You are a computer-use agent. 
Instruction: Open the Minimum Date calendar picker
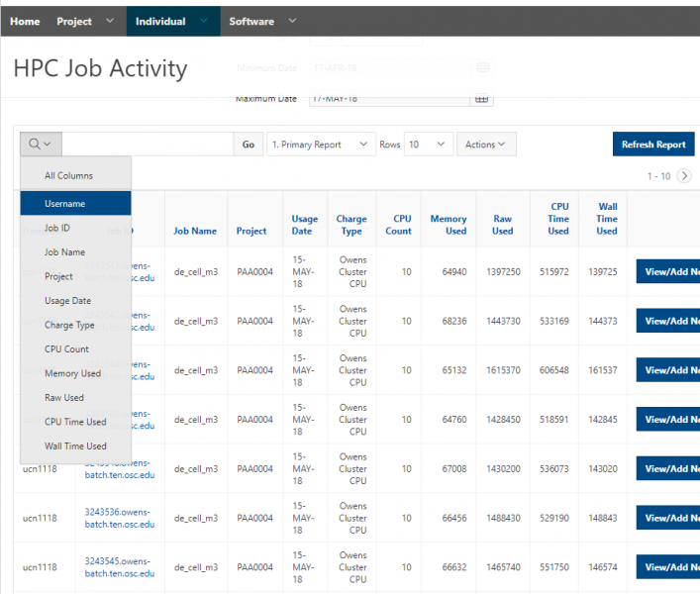pyautogui.click(x=482, y=68)
